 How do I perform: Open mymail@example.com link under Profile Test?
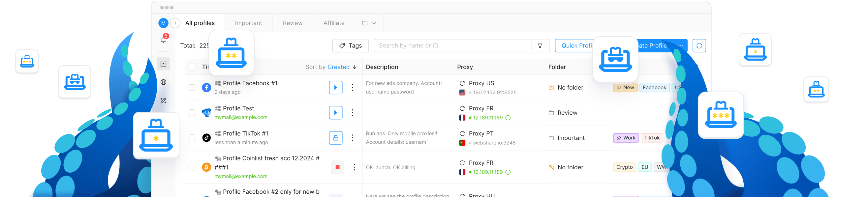point(241,117)
